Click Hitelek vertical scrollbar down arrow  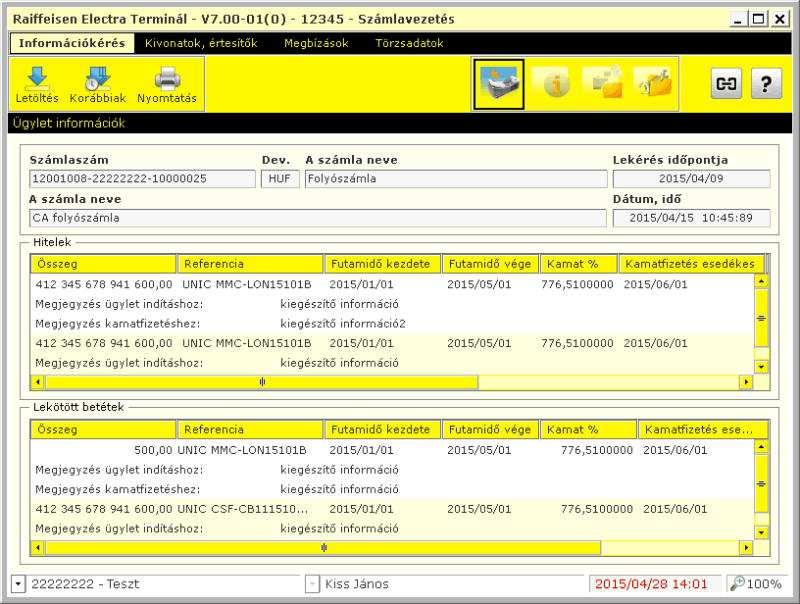click(761, 367)
